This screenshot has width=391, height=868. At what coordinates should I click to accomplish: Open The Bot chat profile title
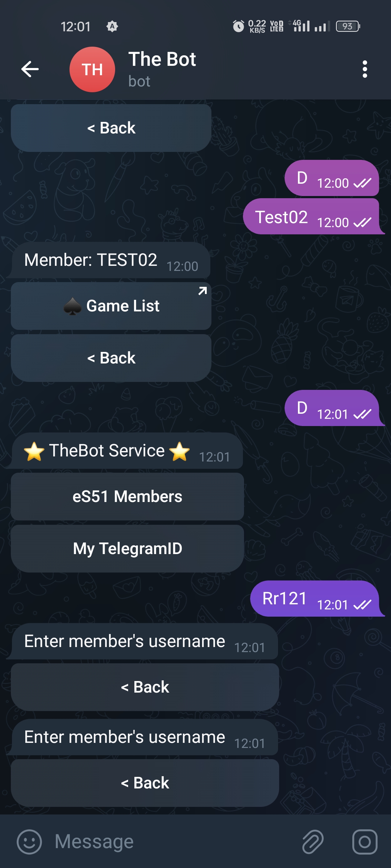click(162, 60)
